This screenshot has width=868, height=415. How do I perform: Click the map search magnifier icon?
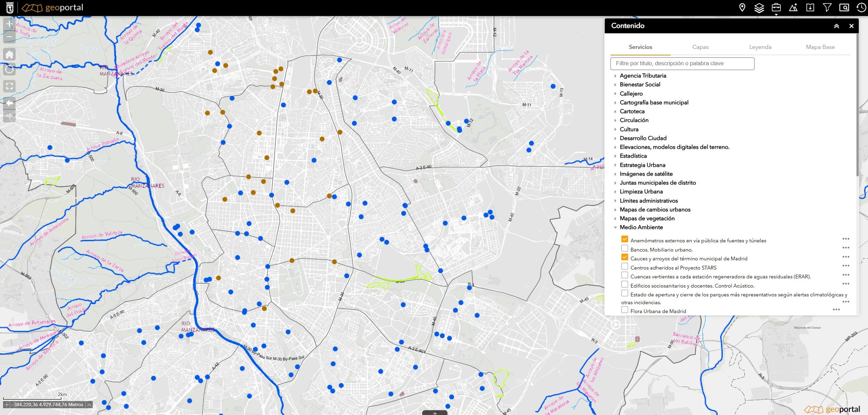[x=844, y=7]
